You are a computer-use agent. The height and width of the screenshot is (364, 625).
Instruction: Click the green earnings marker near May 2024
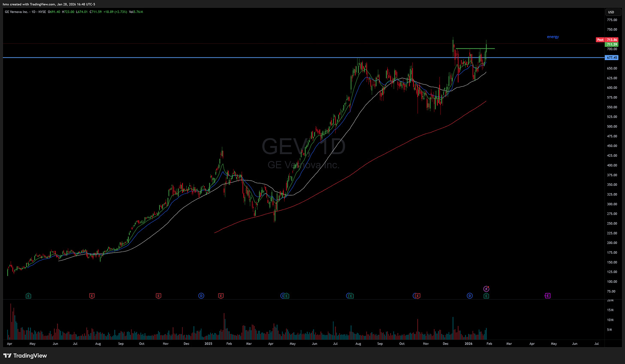click(28, 296)
